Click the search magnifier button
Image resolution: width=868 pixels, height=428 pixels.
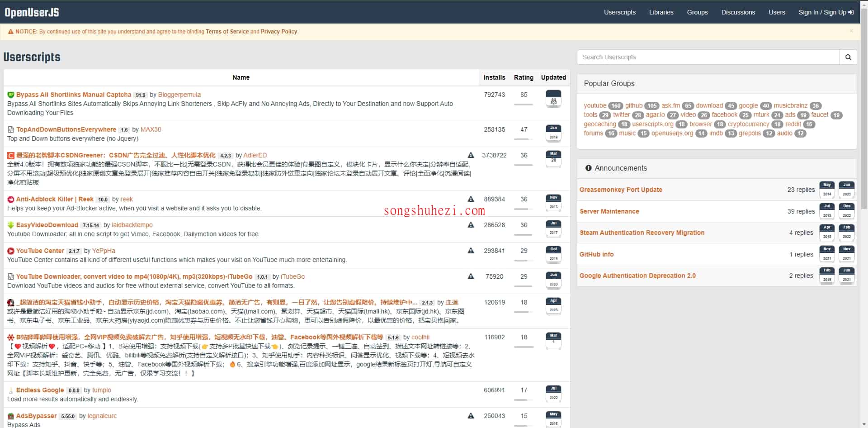point(848,57)
